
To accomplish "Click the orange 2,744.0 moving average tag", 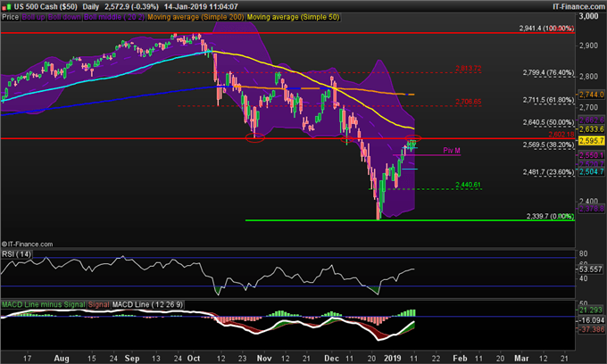I will [592, 95].
